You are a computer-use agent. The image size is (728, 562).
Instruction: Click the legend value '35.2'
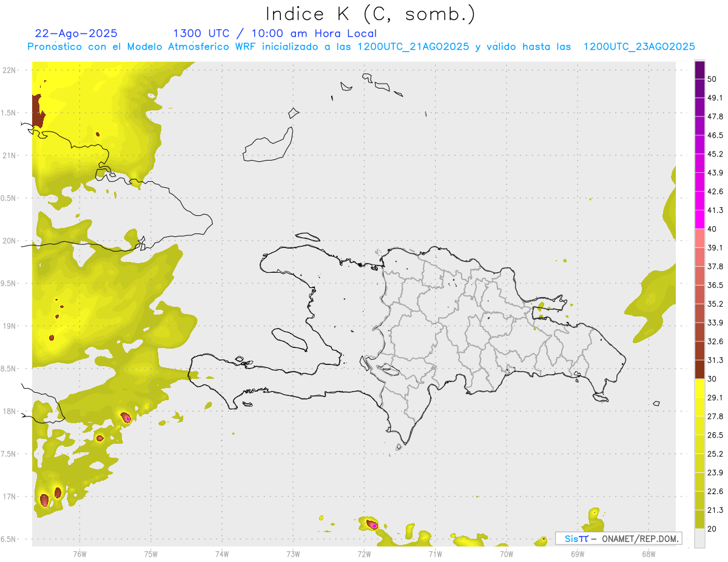[x=715, y=304]
